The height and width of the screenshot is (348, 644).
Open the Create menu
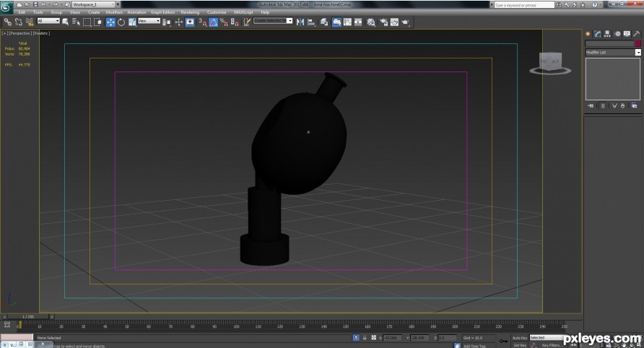(94, 12)
